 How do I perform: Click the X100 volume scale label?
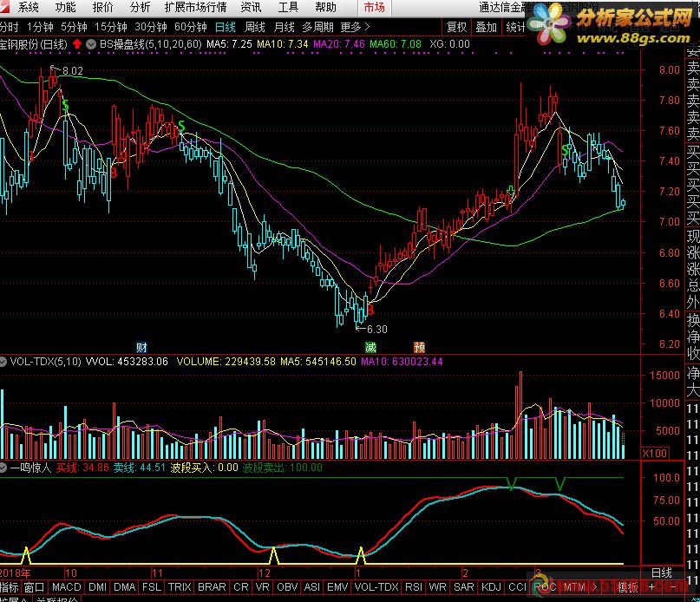(655, 454)
